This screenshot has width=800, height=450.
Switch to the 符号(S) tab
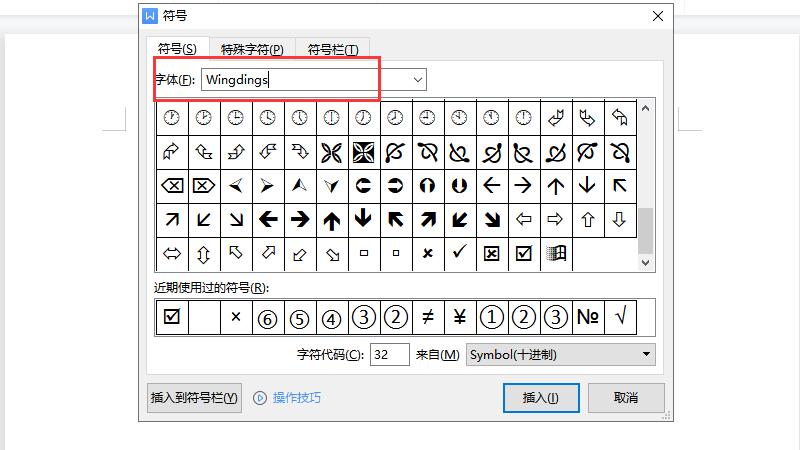pyautogui.click(x=177, y=48)
